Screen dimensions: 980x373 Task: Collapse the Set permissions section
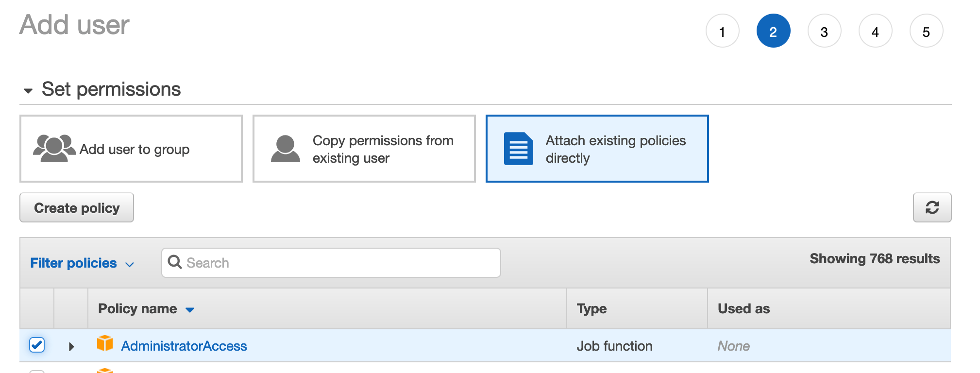click(x=28, y=90)
